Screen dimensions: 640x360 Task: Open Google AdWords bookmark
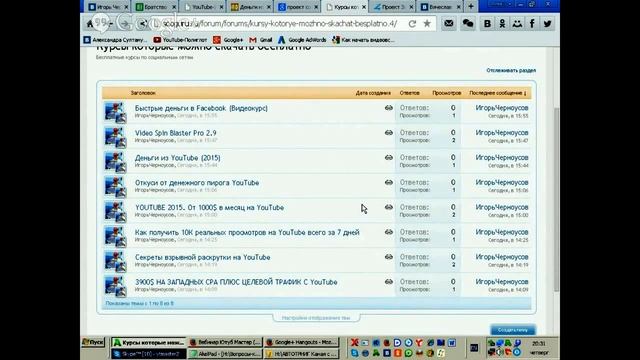click(302, 40)
